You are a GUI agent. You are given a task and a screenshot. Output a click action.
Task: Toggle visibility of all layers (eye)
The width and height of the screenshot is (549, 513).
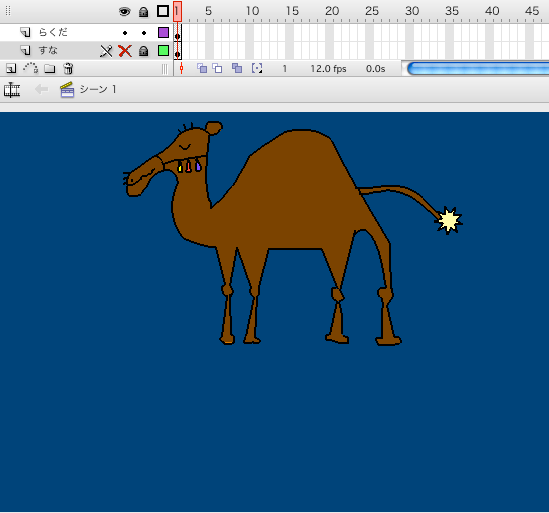pyautogui.click(x=124, y=12)
